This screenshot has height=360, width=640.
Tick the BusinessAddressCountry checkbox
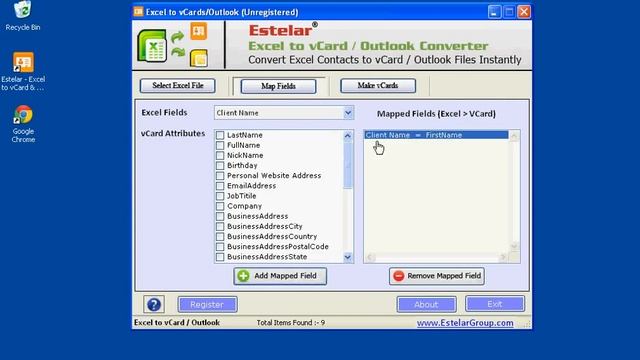[x=220, y=237]
